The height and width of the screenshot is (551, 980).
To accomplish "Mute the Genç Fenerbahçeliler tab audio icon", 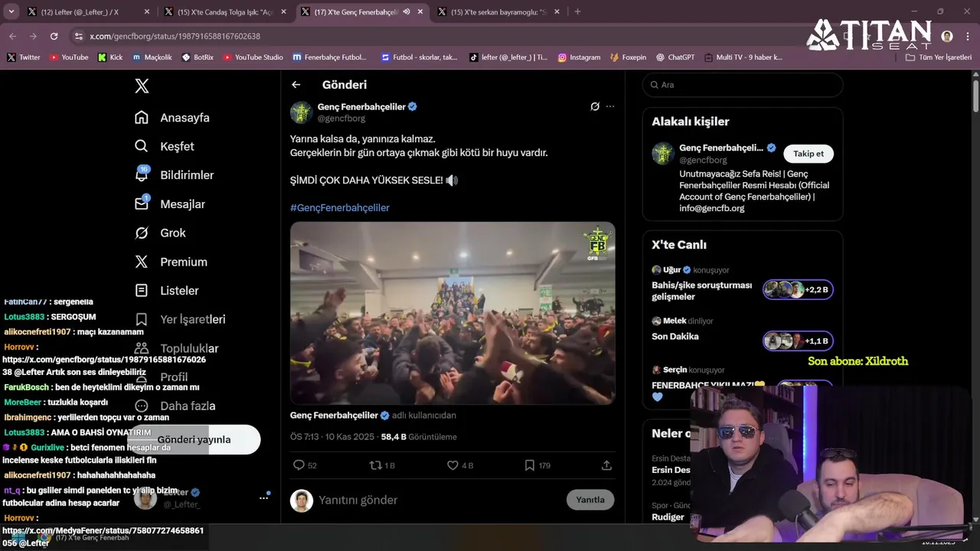I will coord(407,11).
